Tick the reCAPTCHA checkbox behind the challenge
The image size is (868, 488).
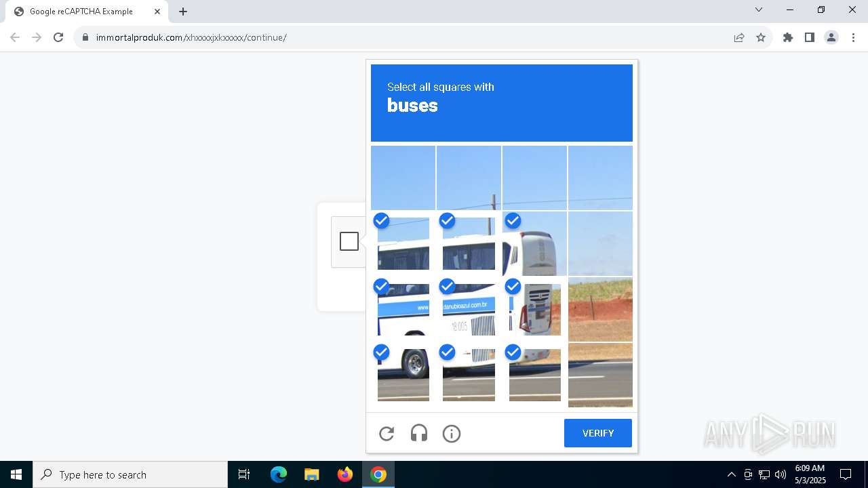349,241
